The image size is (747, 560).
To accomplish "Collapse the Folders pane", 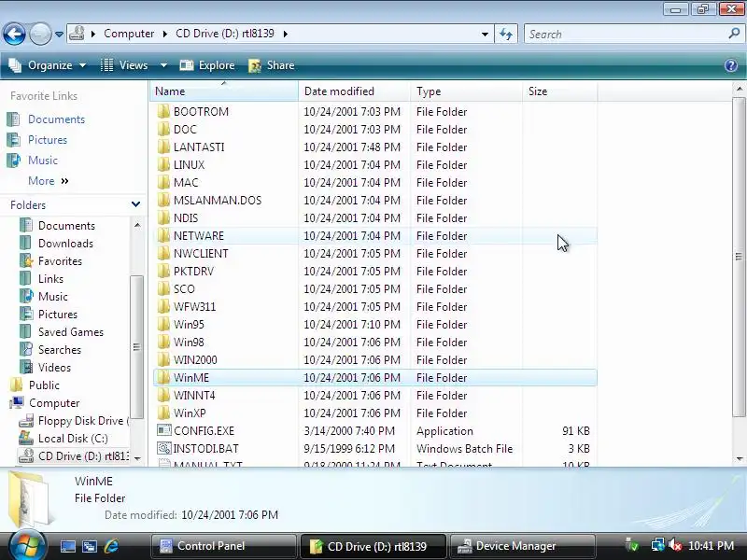I will 135,204.
